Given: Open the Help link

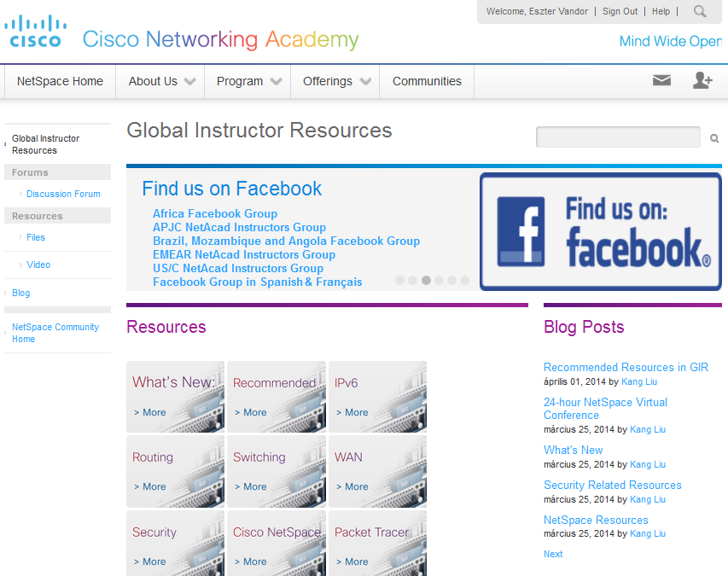Looking at the screenshot, I should (661, 11).
